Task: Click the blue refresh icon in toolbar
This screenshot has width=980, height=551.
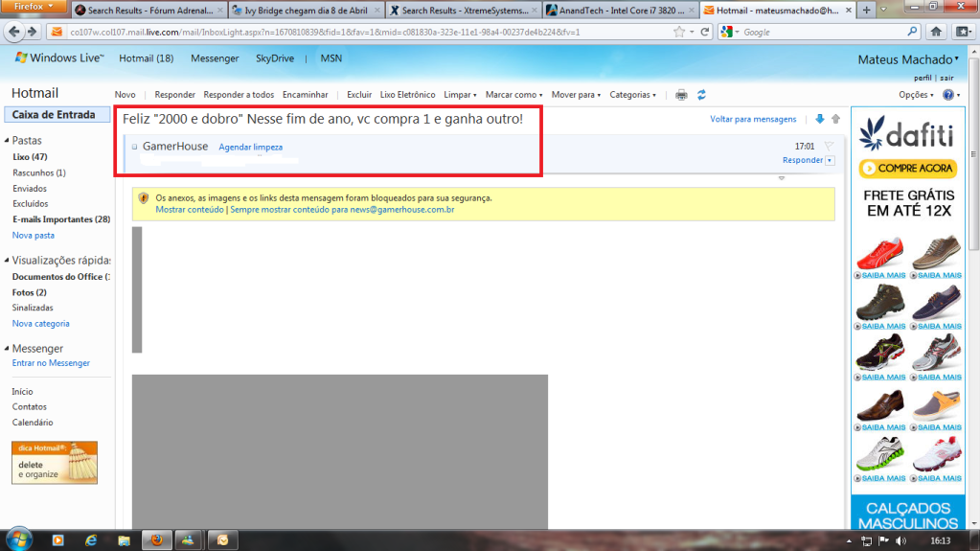Action: click(x=701, y=95)
